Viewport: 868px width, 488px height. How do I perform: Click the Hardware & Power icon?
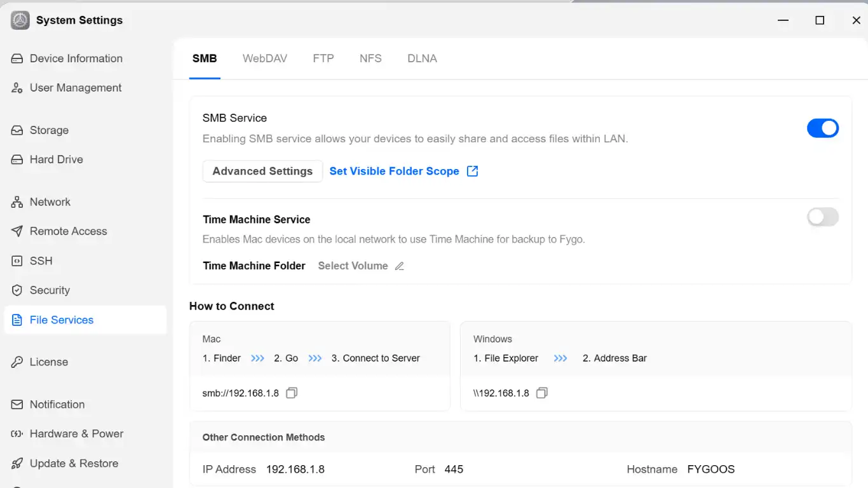tap(17, 434)
